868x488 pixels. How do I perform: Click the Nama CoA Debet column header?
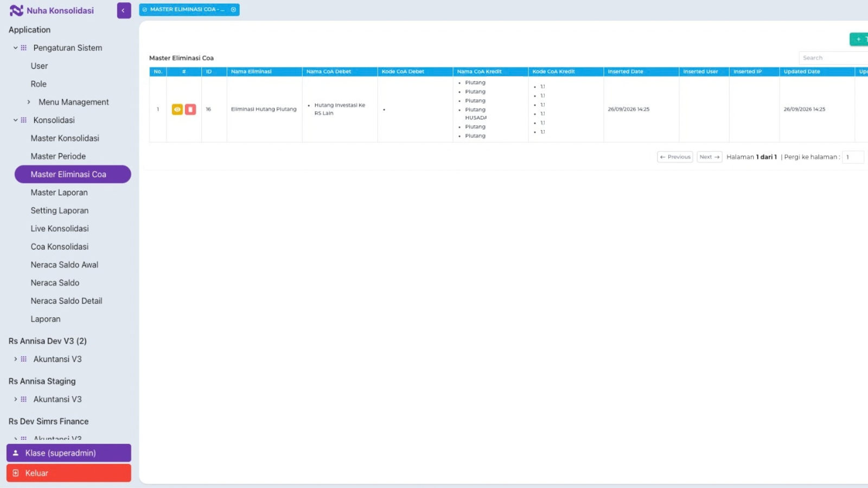(340, 72)
